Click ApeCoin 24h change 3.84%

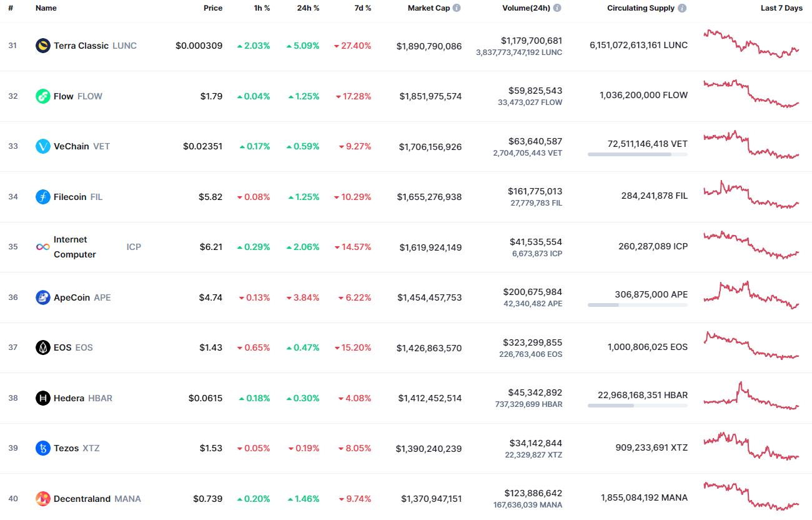pos(303,297)
